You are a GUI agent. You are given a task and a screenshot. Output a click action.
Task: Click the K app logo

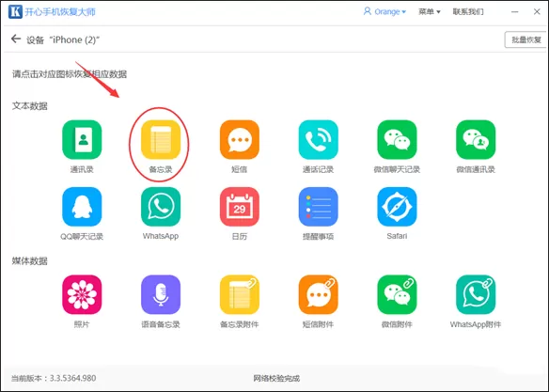coord(15,11)
